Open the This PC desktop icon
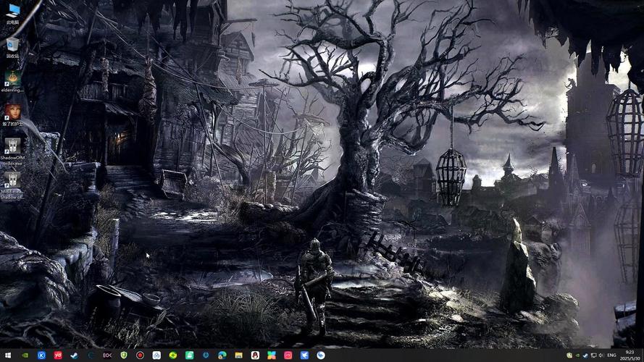The width and height of the screenshot is (644, 362). [13, 14]
